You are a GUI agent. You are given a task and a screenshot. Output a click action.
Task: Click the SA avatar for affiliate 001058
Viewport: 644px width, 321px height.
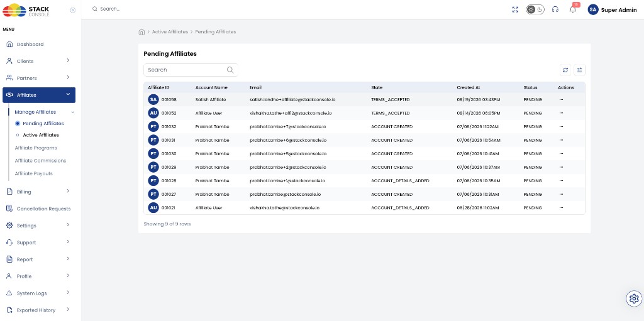tap(153, 99)
